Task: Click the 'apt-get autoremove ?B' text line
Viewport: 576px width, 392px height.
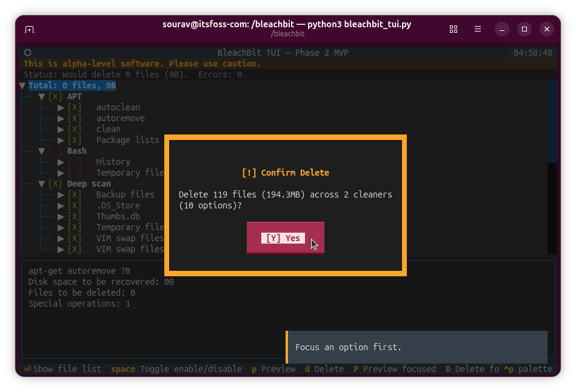Action: [x=79, y=271]
